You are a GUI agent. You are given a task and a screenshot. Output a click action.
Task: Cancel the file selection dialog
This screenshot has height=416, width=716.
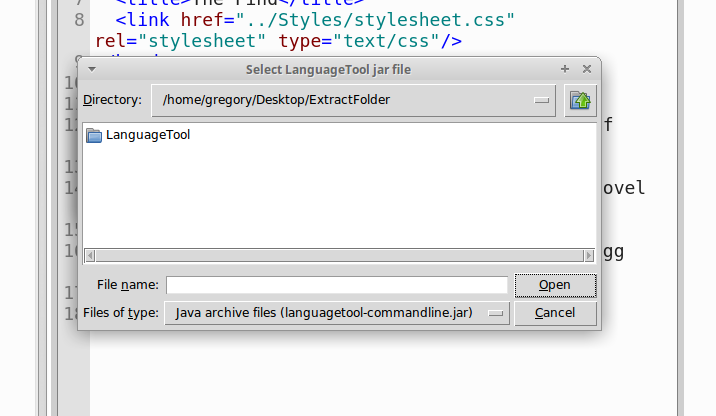[x=555, y=313]
